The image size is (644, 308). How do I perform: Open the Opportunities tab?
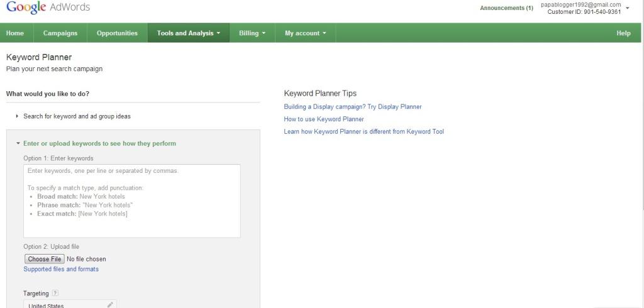pyautogui.click(x=117, y=33)
